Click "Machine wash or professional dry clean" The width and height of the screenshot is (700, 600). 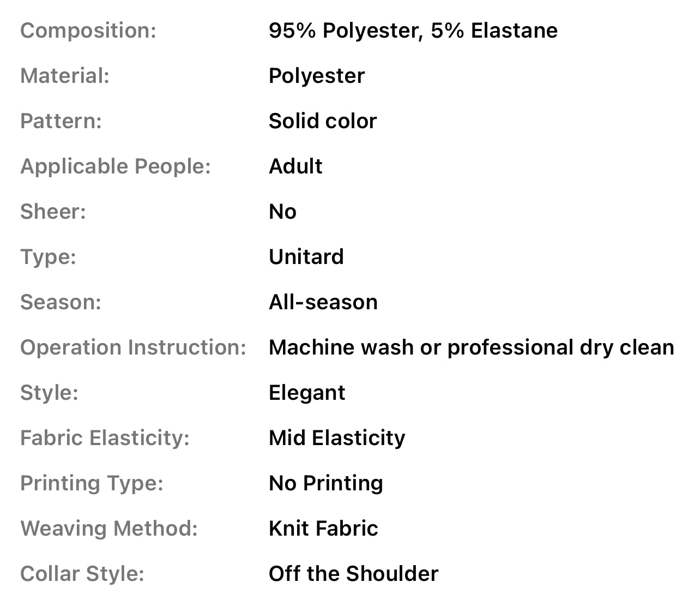coord(471,347)
